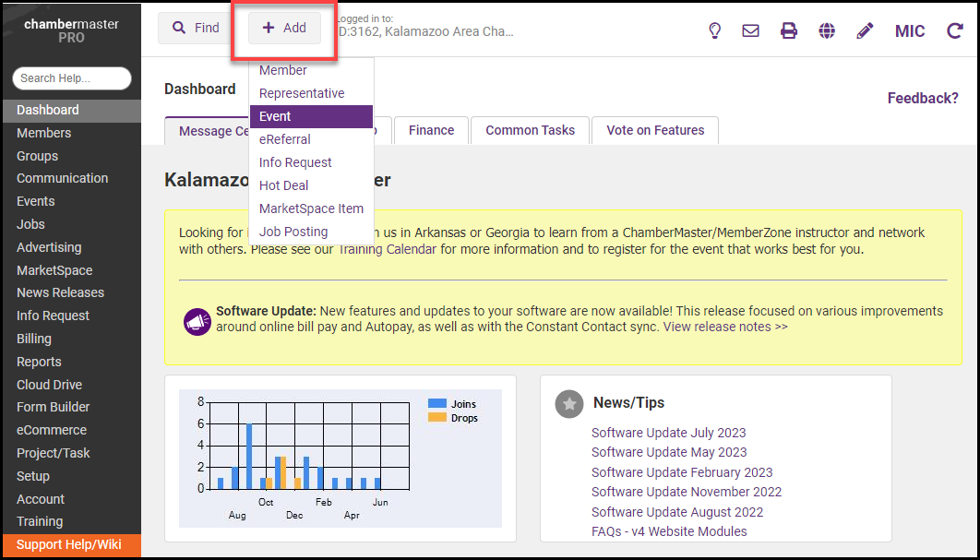Click the Find button
This screenshot has width=980, height=560.
(195, 28)
